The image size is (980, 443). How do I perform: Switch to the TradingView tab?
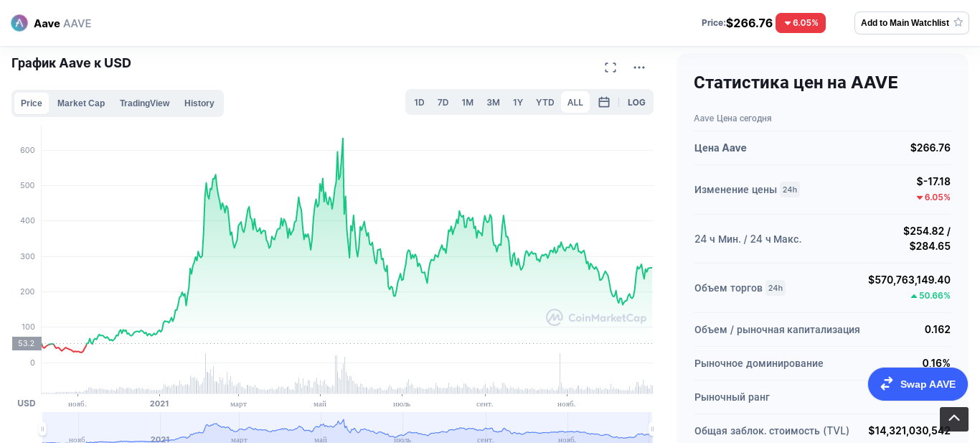pyautogui.click(x=144, y=103)
